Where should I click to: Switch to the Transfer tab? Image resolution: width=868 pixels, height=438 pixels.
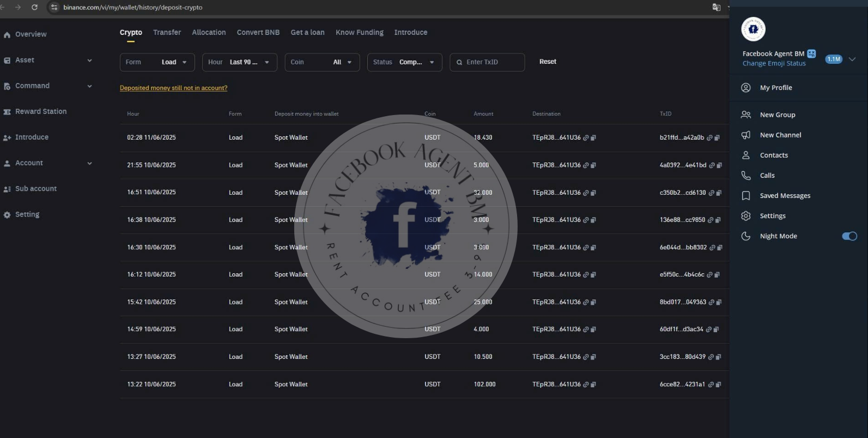point(167,33)
